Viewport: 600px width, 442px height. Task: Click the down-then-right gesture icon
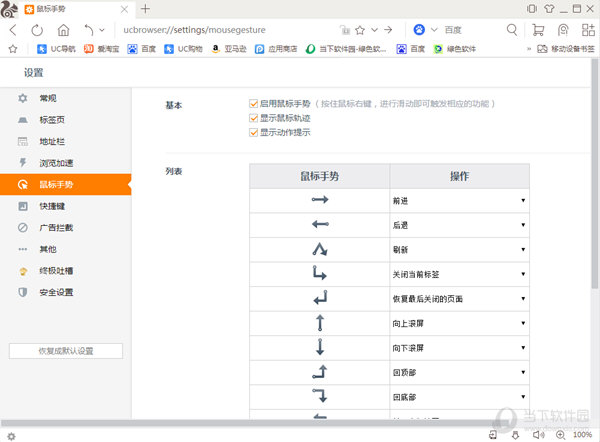[320, 273]
